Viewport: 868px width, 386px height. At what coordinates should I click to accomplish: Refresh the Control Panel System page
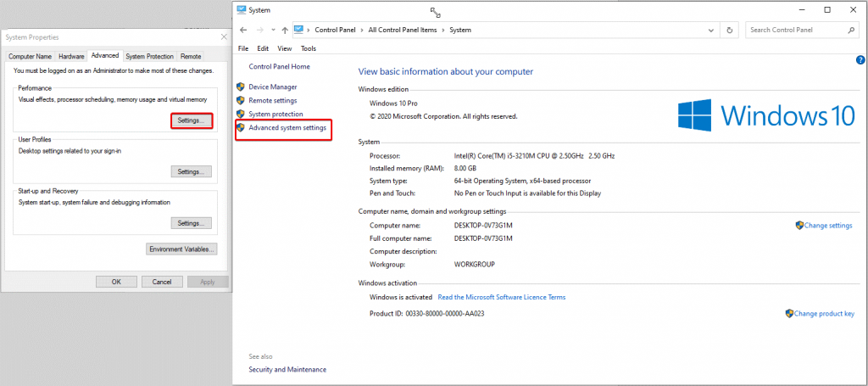tap(730, 30)
